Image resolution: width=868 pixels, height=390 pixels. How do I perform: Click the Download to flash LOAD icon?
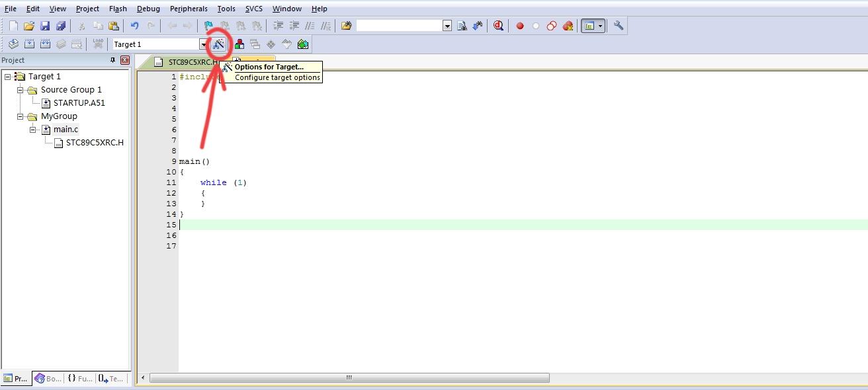point(98,44)
